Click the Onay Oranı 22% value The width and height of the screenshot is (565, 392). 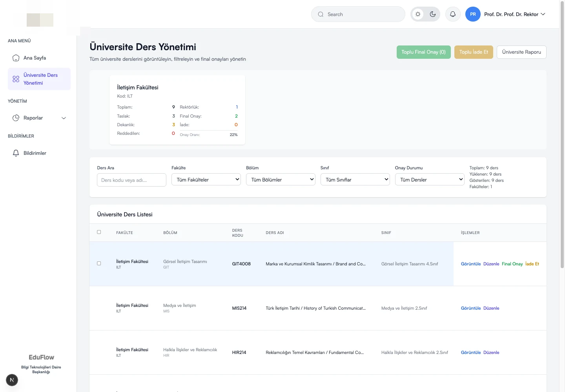pyautogui.click(x=233, y=134)
